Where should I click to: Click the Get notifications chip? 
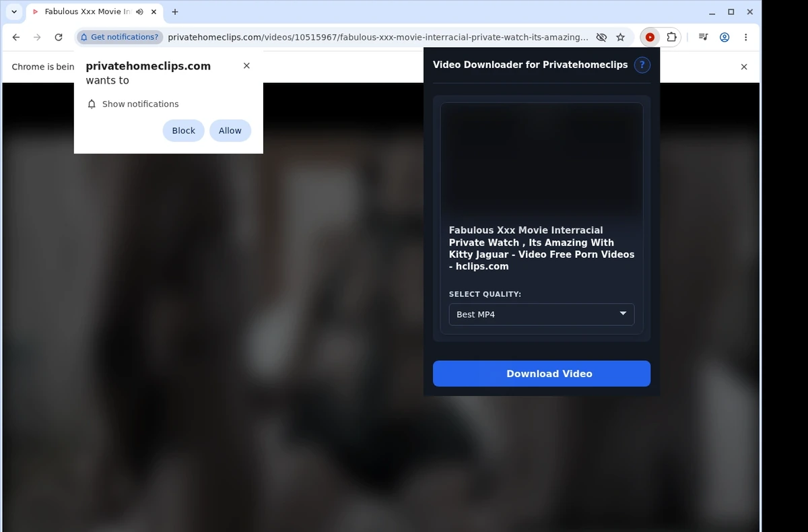120,37
